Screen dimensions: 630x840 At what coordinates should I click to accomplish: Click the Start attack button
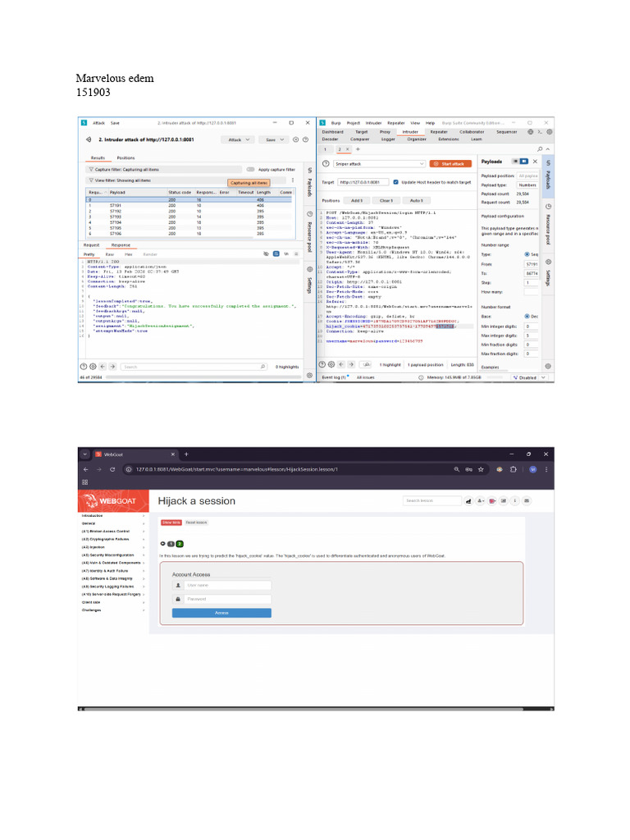click(x=450, y=163)
